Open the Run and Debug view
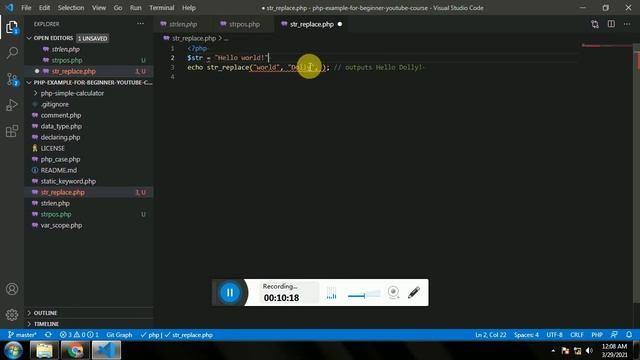 point(12,105)
